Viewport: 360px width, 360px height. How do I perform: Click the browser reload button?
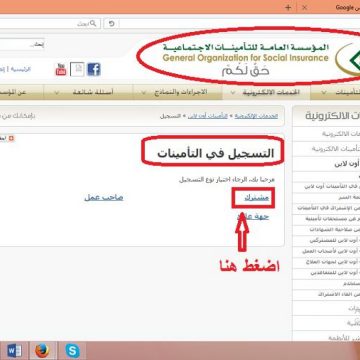(112, 24)
